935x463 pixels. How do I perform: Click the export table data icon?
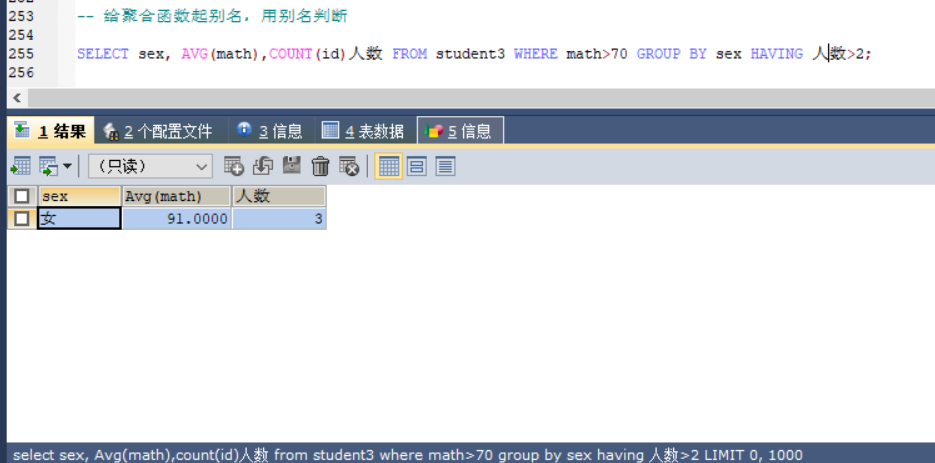21,166
